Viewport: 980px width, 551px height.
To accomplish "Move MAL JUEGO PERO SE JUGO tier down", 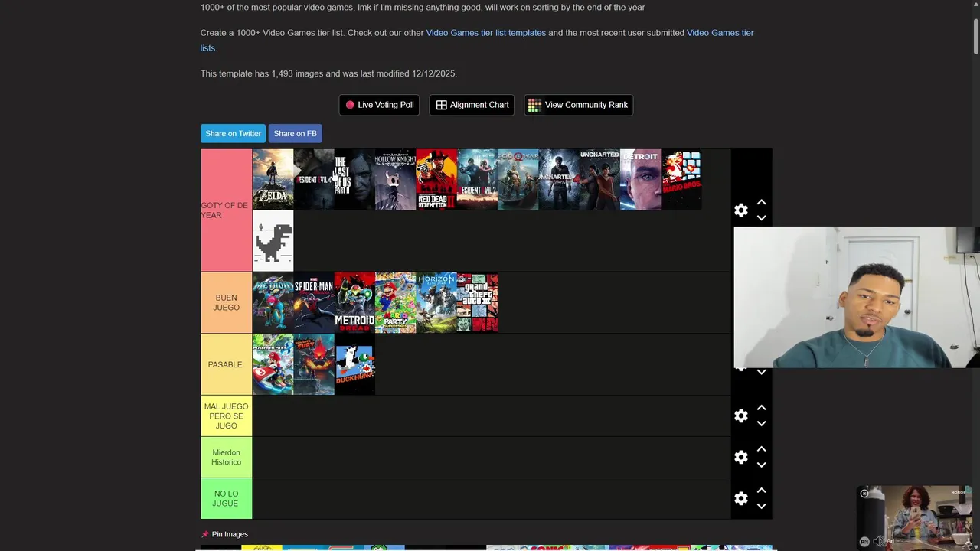I will [x=761, y=423].
